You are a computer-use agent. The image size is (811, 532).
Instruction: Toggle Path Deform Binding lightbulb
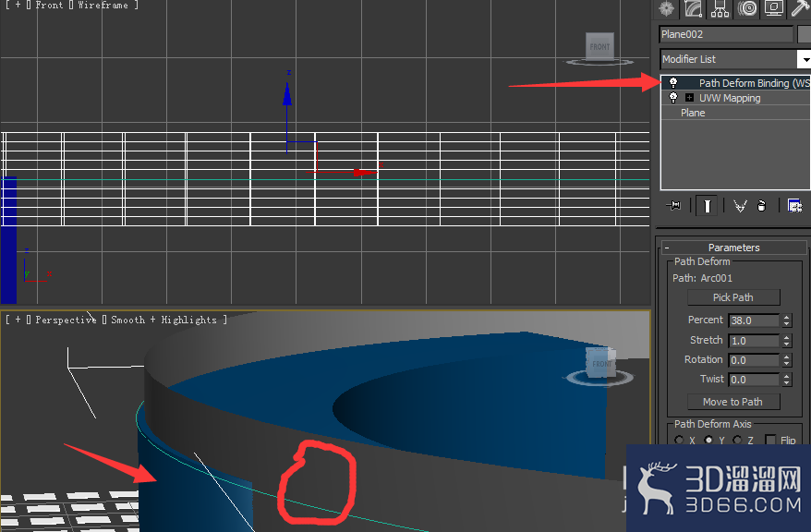672,82
